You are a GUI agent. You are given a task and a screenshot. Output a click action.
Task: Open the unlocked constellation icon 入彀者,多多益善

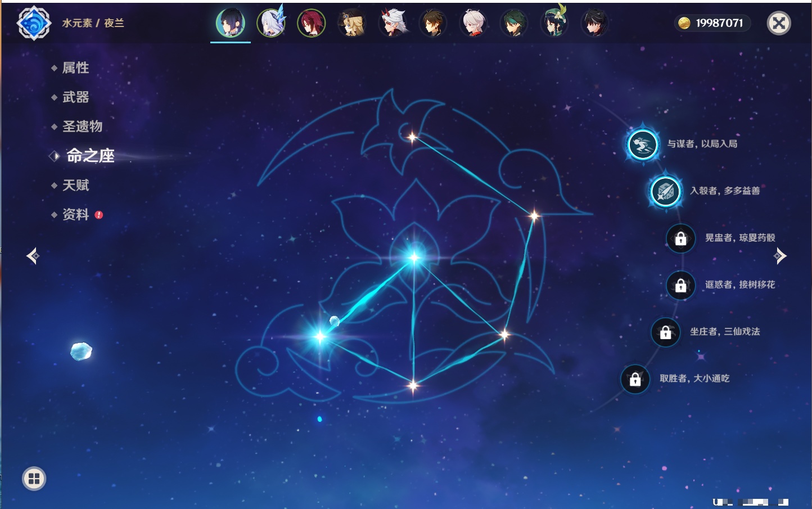pyautogui.click(x=665, y=191)
